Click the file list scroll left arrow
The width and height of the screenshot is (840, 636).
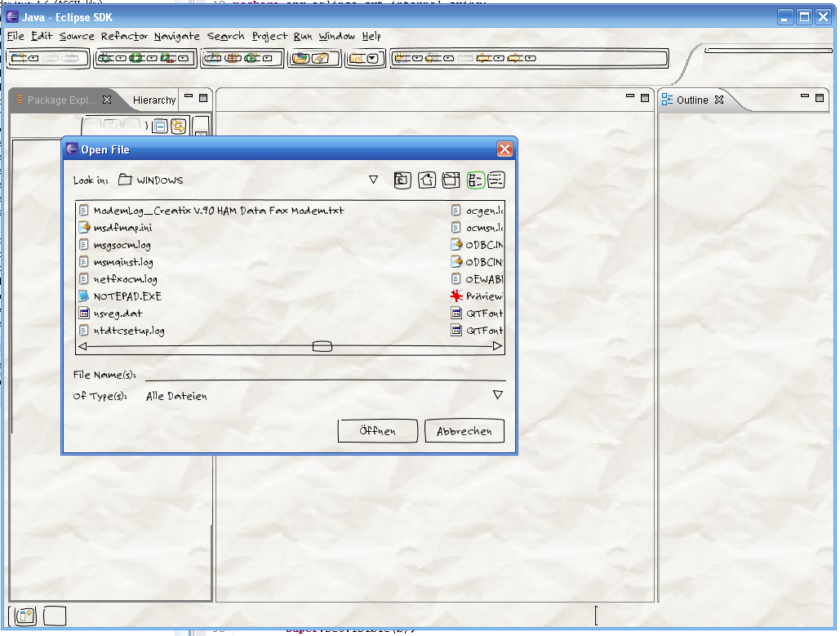point(82,346)
